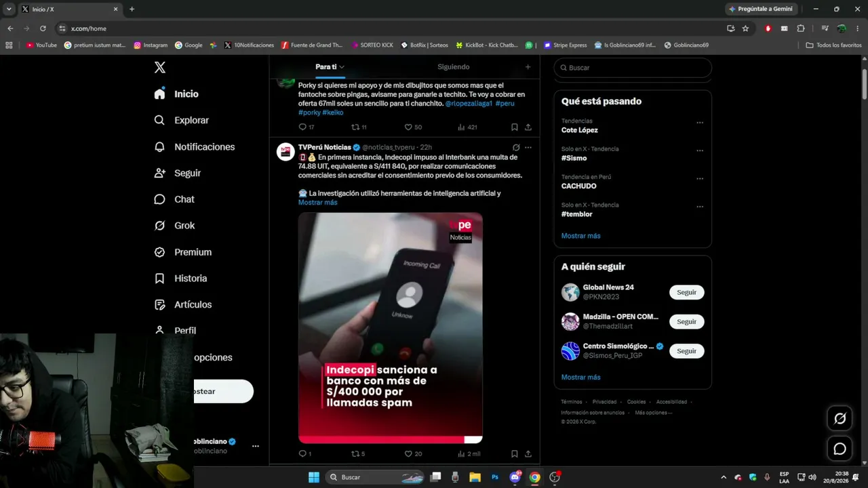
Task: Open File Explorer from the taskbar
Action: click(475, 477)
